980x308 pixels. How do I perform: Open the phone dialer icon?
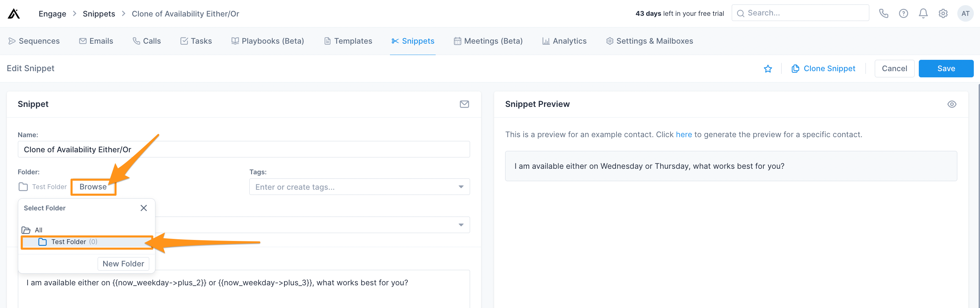point(883,13)
